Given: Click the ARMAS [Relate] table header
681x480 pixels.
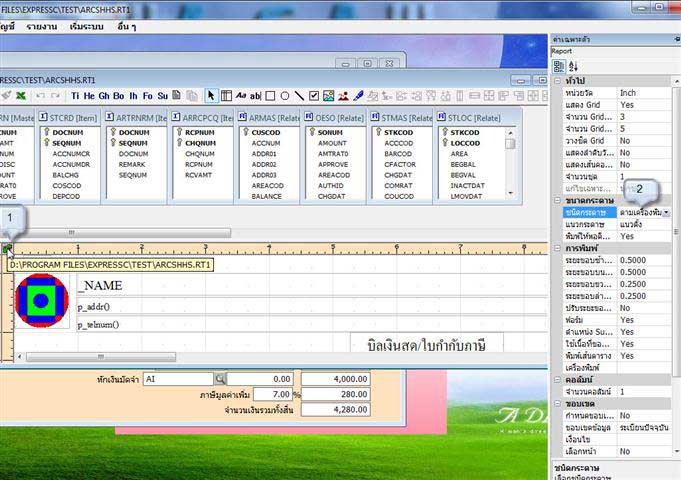Looking at the screenshot, I should tap(269, 118).
